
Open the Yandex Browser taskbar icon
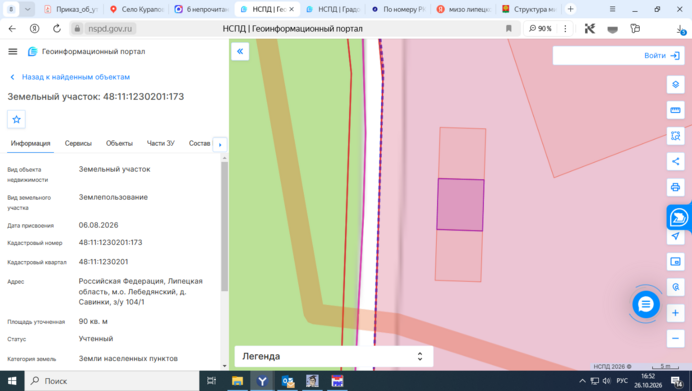pyautogui.click(x=262, y=381)
